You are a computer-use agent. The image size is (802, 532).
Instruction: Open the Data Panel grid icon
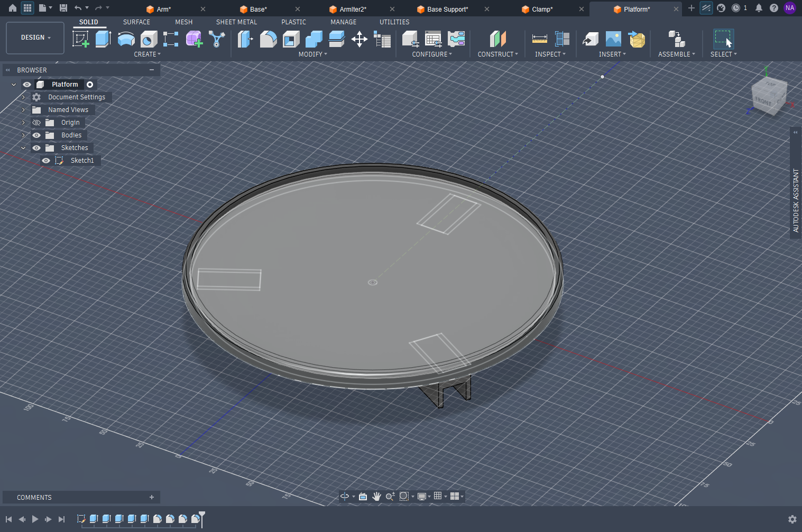coord(27,8)
